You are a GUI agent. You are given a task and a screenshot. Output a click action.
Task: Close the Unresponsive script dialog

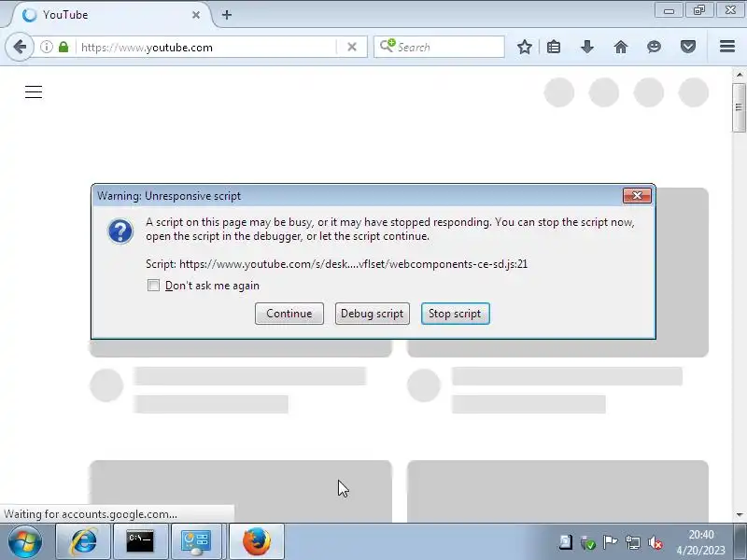pyautogui.click(x=637, y=196)
